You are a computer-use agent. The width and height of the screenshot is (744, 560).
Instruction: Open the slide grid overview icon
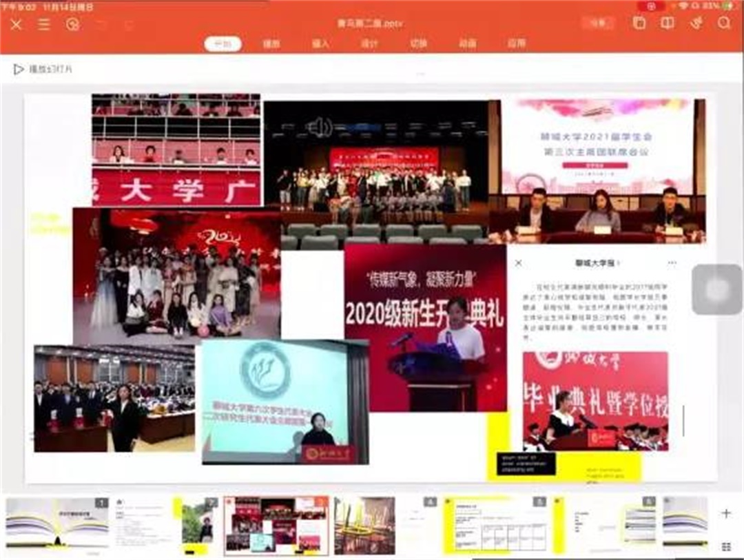(x=725, y=546)
